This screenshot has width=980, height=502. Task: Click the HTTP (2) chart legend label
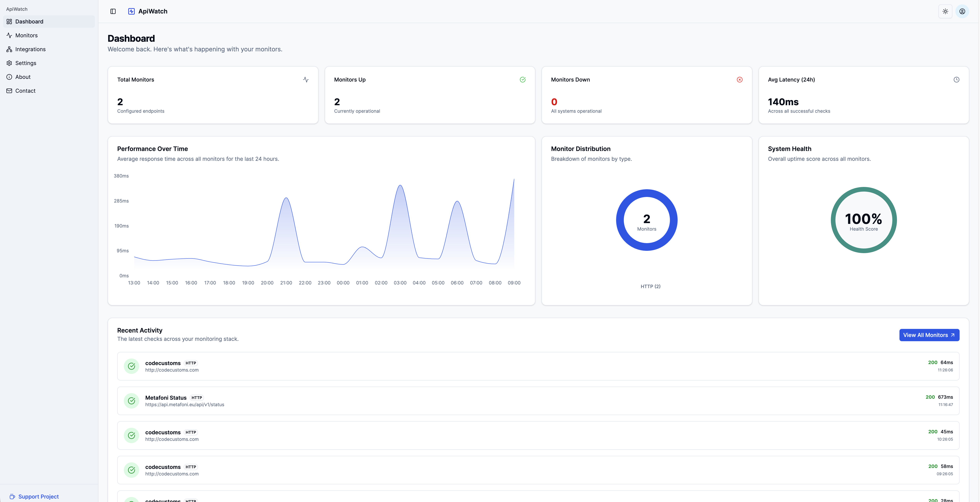click(x=650, y=286)
